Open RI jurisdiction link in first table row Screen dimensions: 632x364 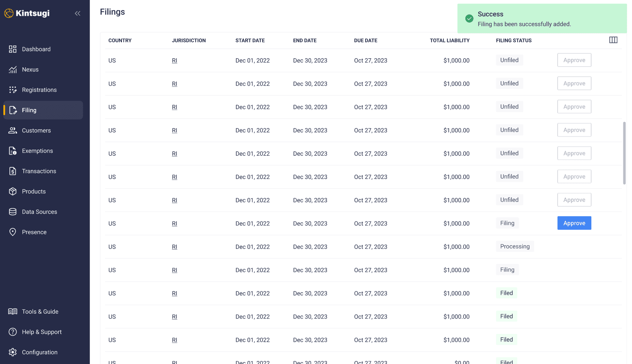pos(175,61)
